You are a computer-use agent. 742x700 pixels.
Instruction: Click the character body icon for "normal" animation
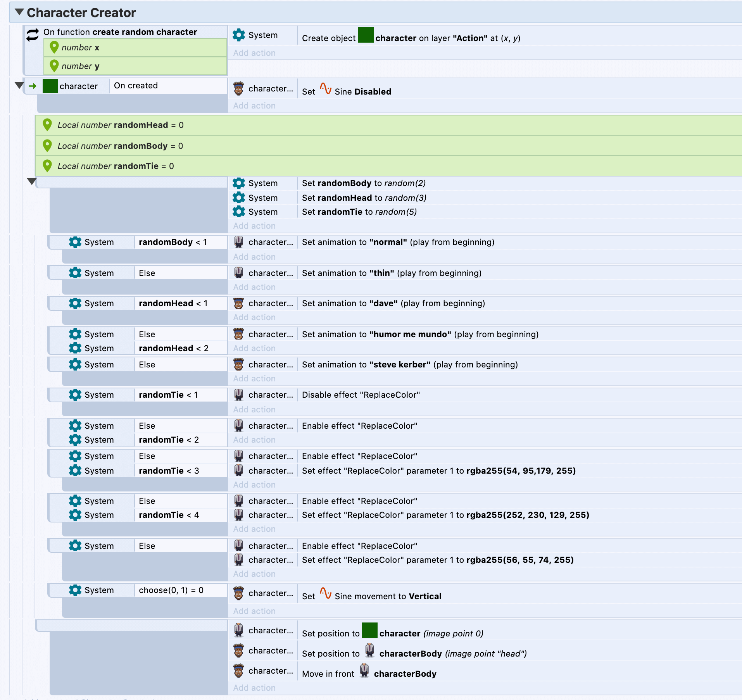pos(239,242)
